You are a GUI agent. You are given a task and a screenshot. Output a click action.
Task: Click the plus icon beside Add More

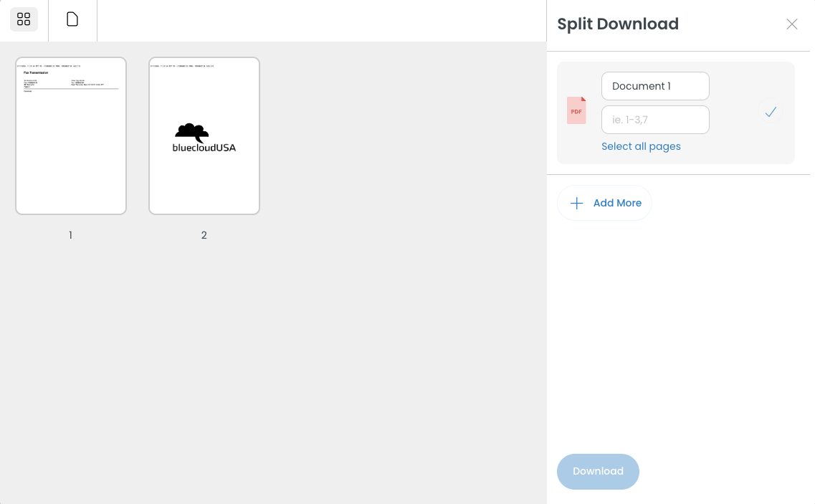click(577, 203)
